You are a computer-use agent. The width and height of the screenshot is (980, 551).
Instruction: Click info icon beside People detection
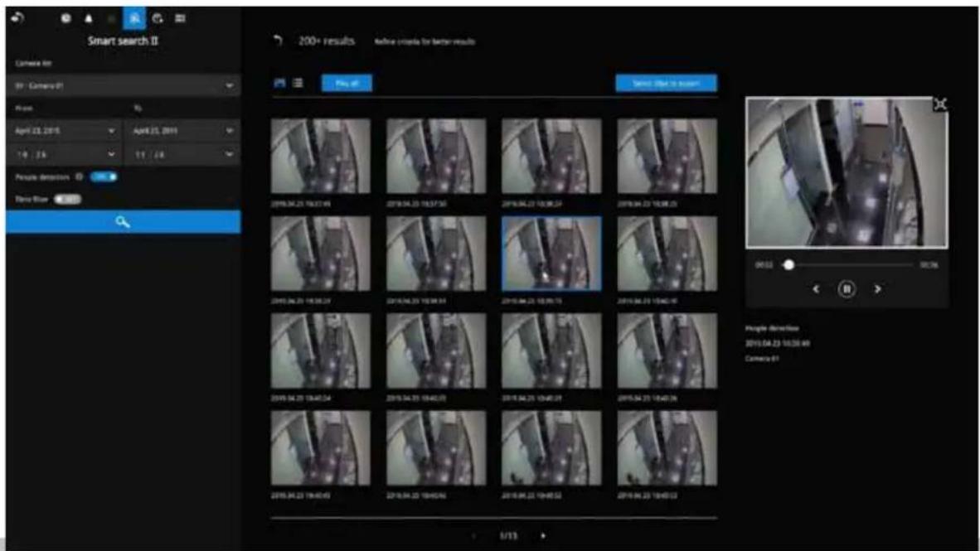coord(80,177)
